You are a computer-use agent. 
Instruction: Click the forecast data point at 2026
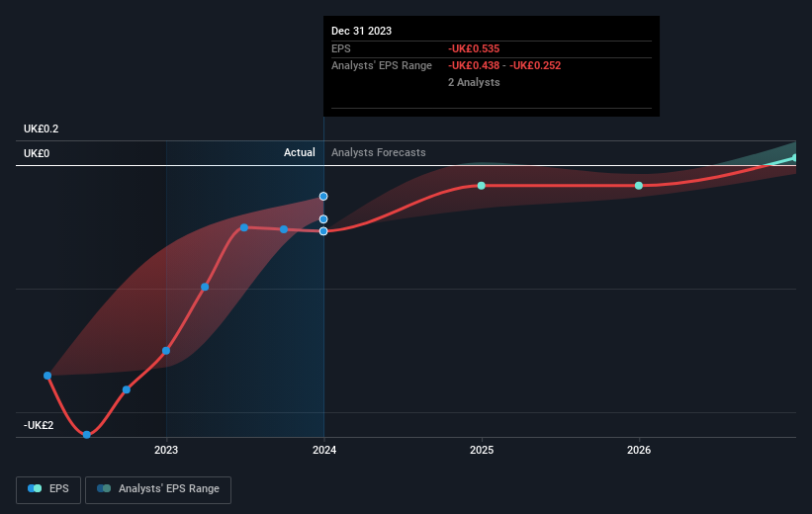[x=639, y=186]
